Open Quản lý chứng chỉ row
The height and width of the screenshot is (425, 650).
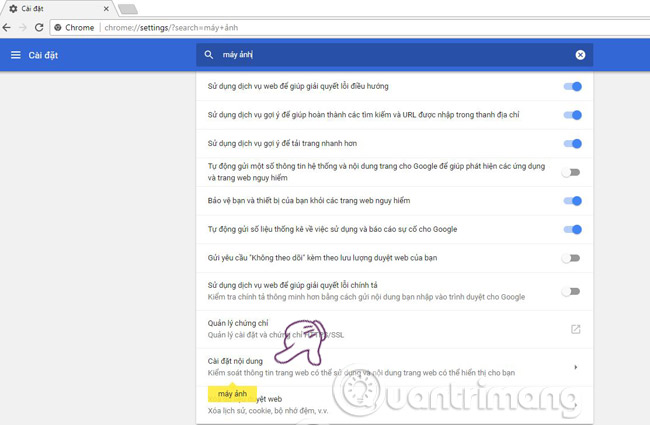click(394, 329)
